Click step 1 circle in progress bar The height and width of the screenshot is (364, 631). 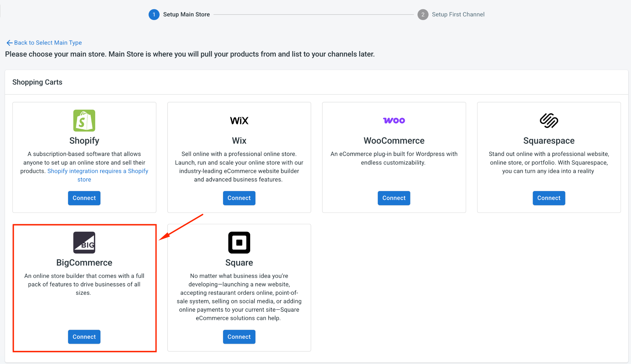click(154, 14)
